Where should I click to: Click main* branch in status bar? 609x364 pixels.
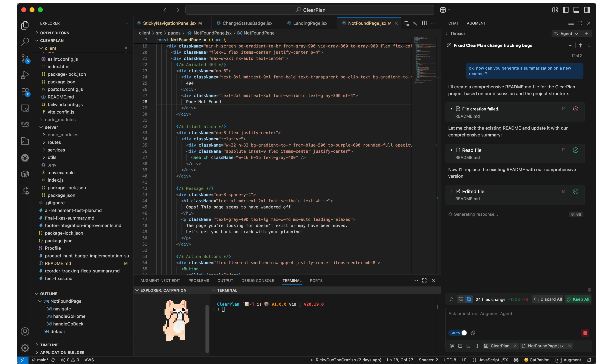pyautogui.click(x=40, y=360)
